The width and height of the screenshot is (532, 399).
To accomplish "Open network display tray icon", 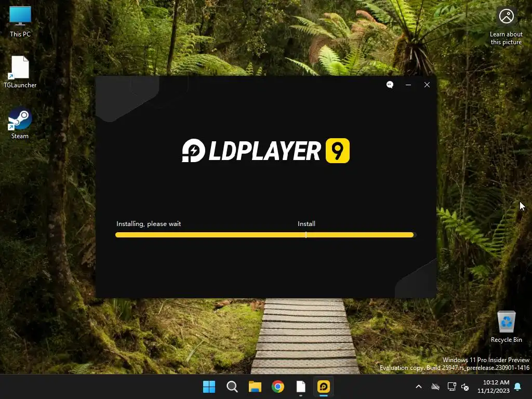I will (451, 387).
